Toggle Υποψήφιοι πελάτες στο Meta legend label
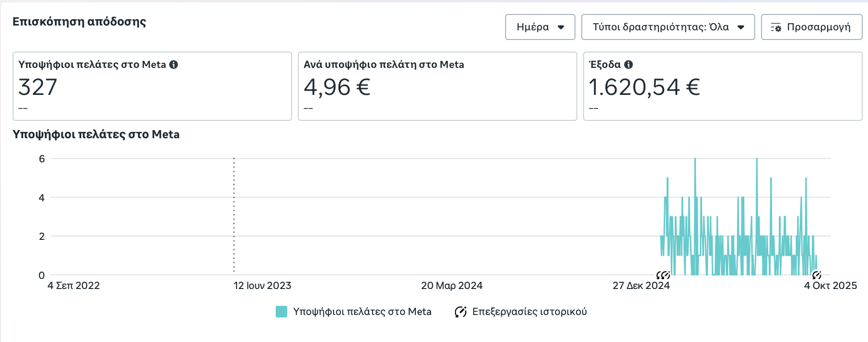This screenshot has width=868, height=342. pos(362,312)
